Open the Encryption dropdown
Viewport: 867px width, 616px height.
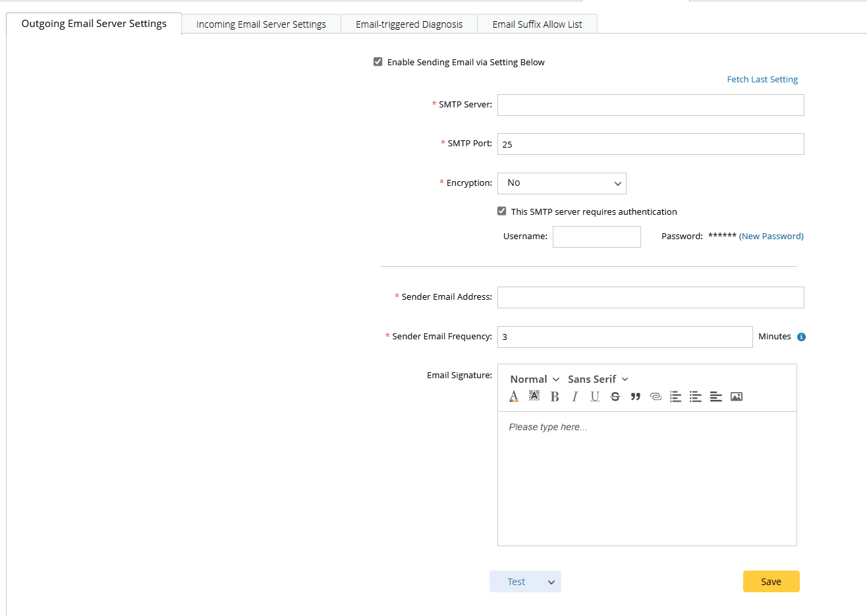pyautogui.click(x=561, y=183)
